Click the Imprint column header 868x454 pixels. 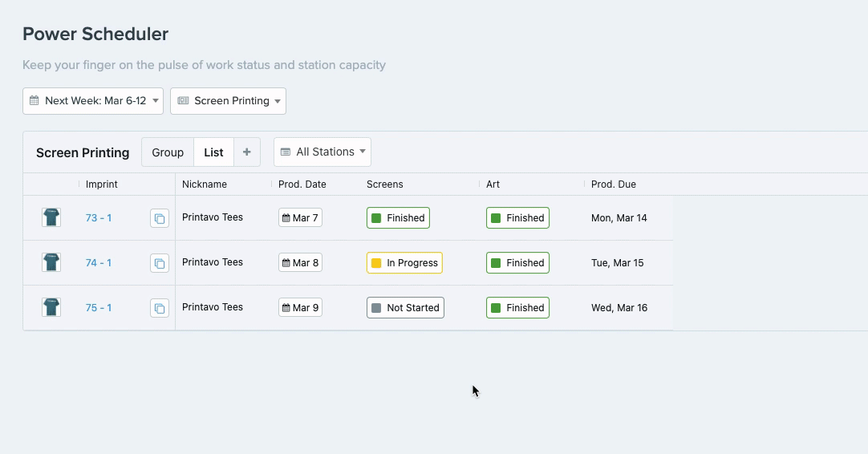point(102,184)
